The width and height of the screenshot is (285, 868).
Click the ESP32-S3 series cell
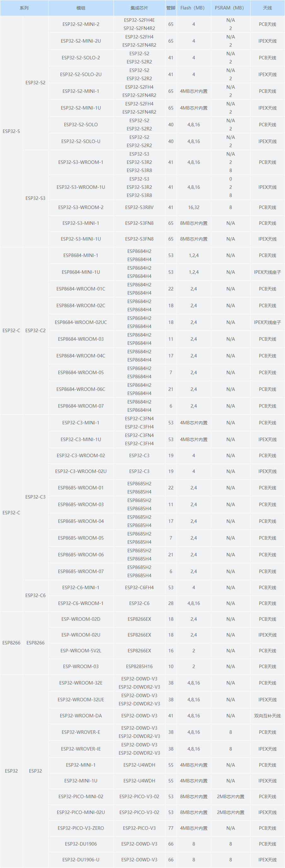[35, 198]
